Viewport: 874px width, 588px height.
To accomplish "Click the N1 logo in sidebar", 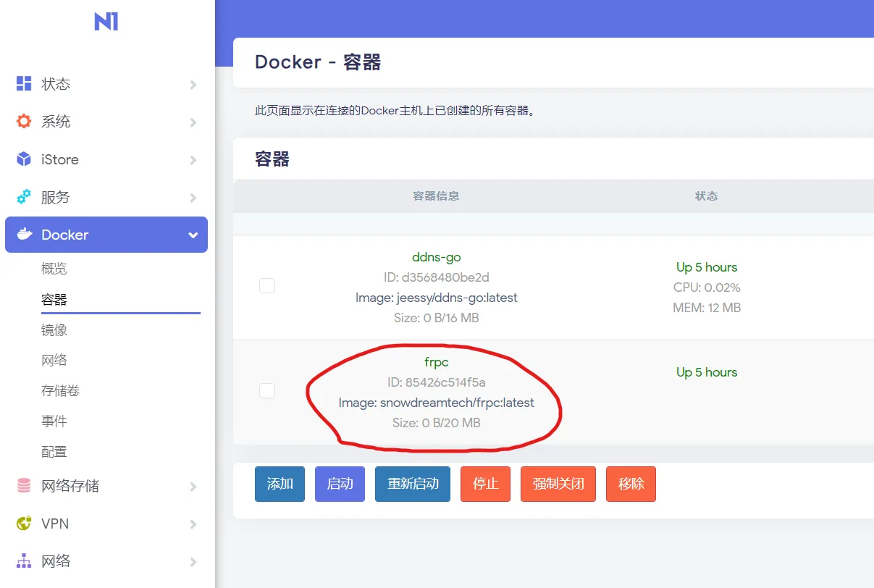I will (x=106, y=22).
